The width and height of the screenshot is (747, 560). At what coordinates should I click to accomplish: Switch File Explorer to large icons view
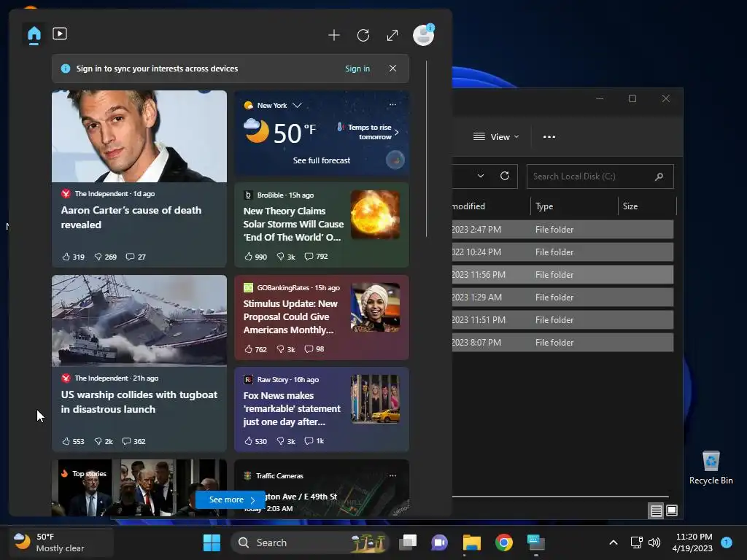[672, 510]
